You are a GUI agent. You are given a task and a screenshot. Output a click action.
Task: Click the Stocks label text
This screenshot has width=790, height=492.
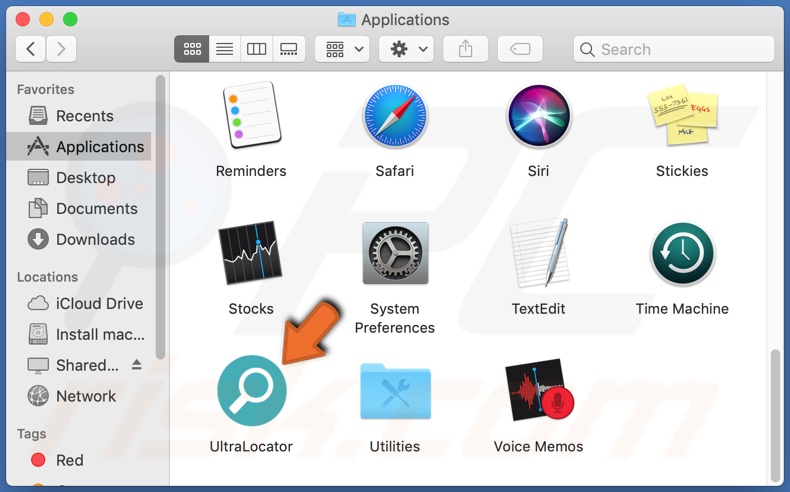[251, 309]
